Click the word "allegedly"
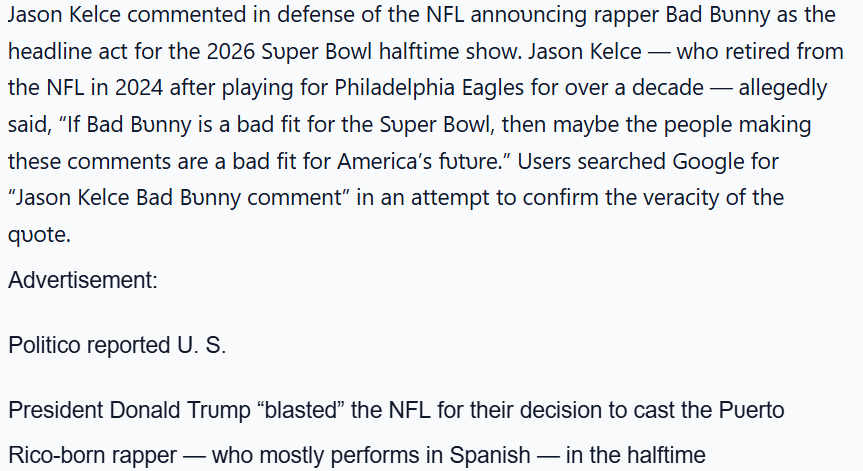 coord(784,87)
